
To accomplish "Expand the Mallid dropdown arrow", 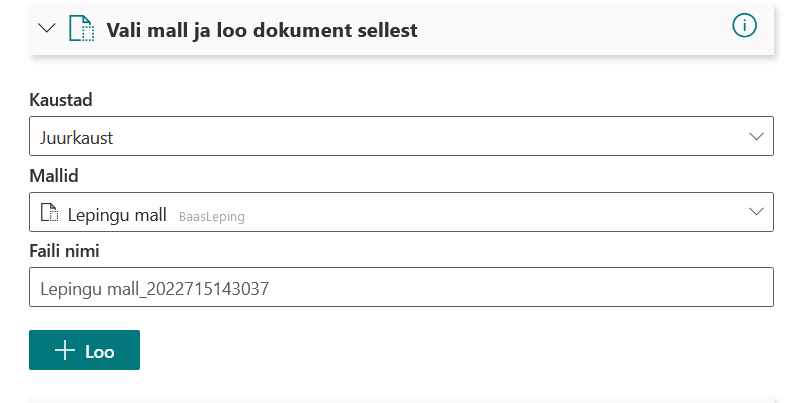I will pos(756,212).
